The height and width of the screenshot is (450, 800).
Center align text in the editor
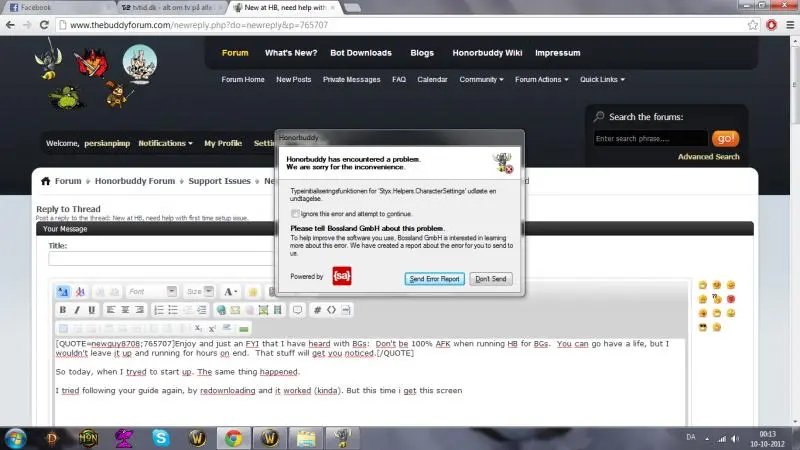[x=125, y=310]
